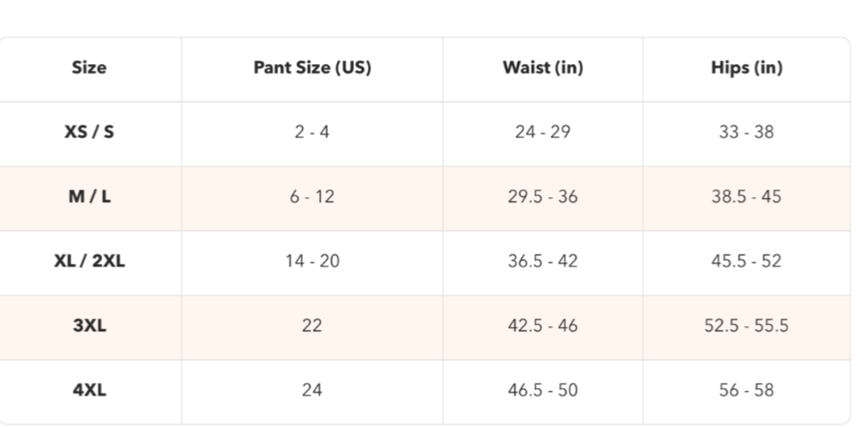868x427 pixels.
Task: Click waist 42.5 - 46 cell
Action: coord(543,325)
